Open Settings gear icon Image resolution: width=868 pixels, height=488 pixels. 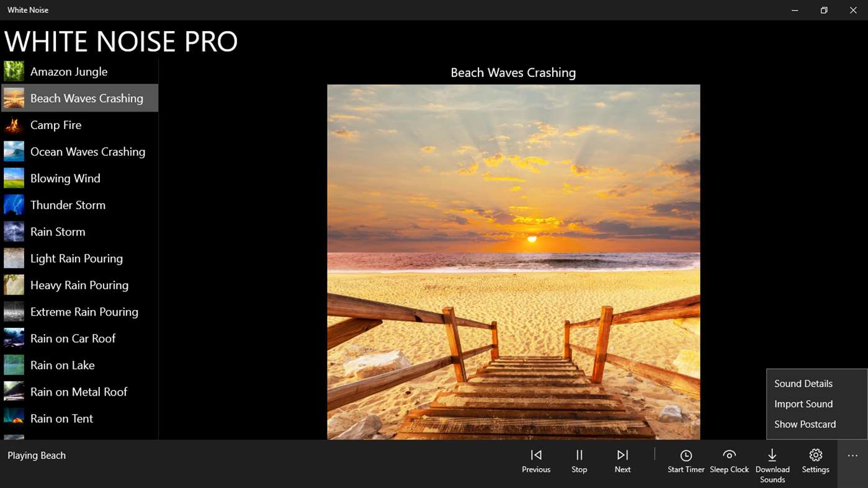815,455
